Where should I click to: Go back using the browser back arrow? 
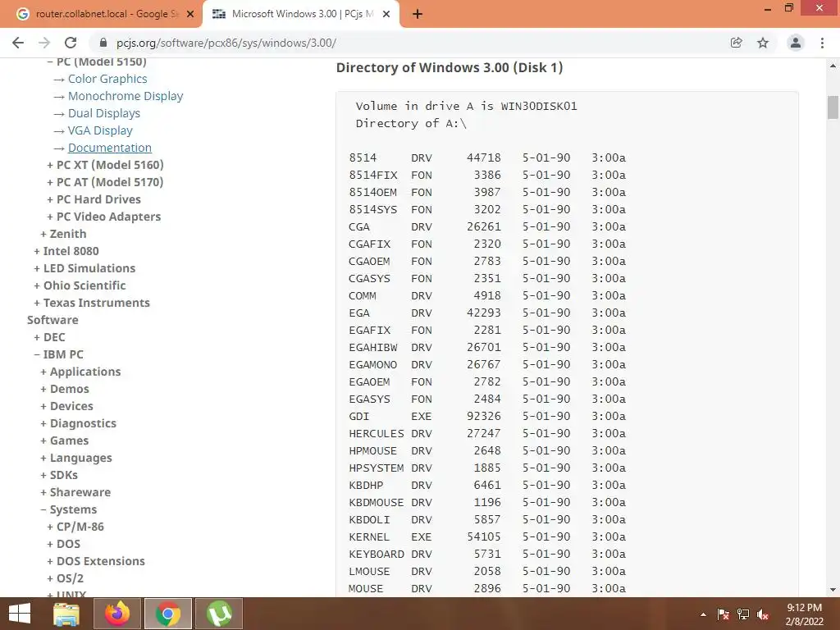click(x=18, y=43)
